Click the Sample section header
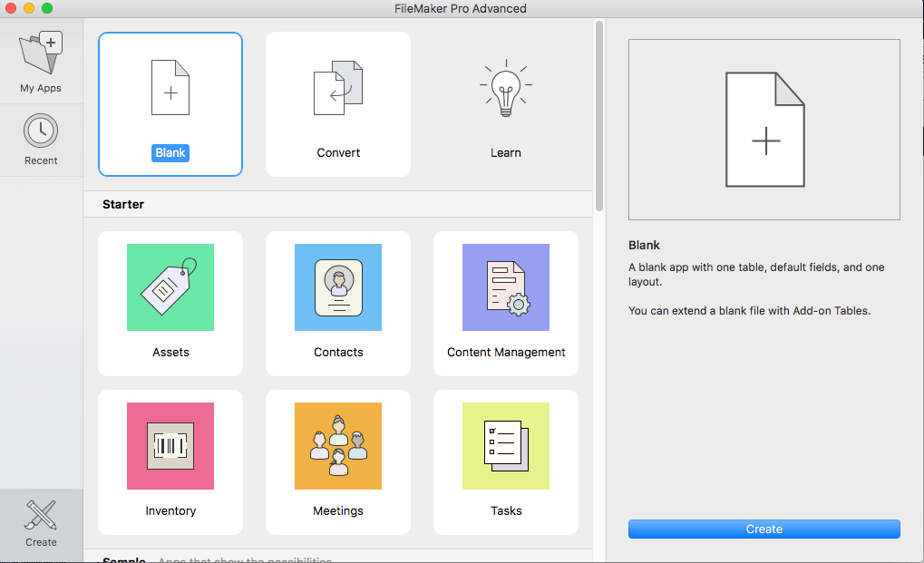924x563 pixels. tap(123, 558)
